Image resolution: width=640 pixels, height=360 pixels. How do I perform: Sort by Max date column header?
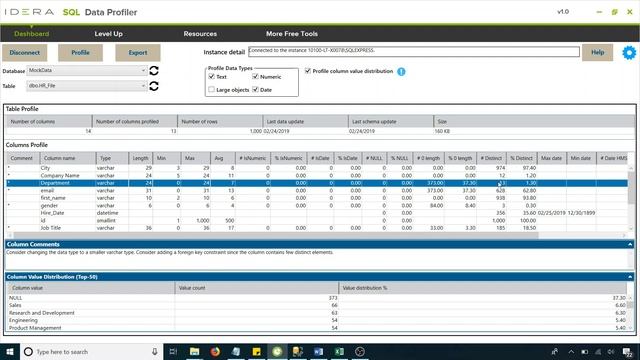click(x=551, y=158)
